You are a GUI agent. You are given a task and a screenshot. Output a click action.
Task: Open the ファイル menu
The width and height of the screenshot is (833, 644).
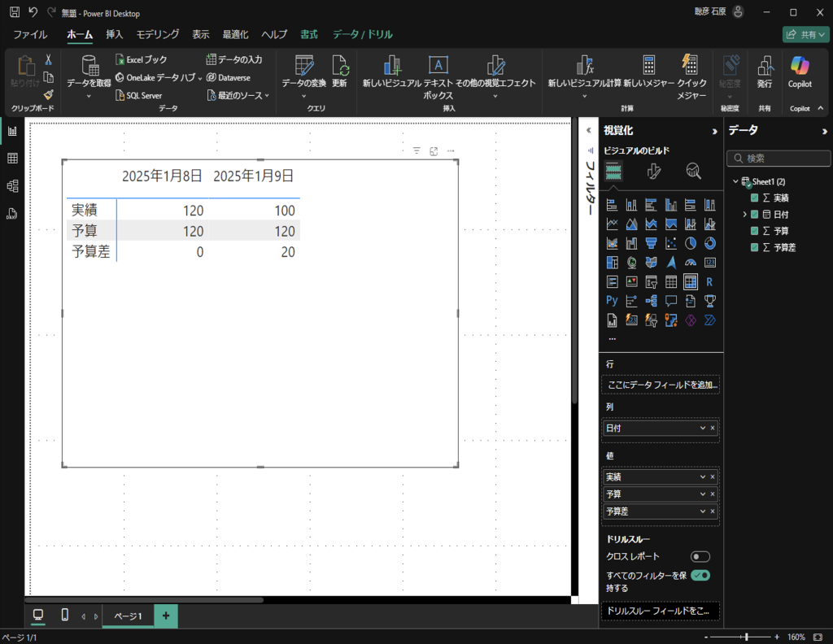(30, 35)
